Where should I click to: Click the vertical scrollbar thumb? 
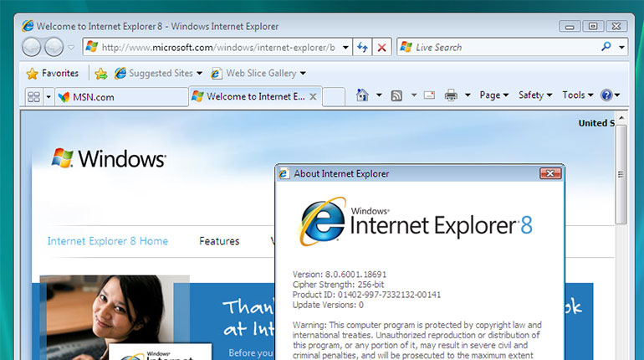(621, 174)
